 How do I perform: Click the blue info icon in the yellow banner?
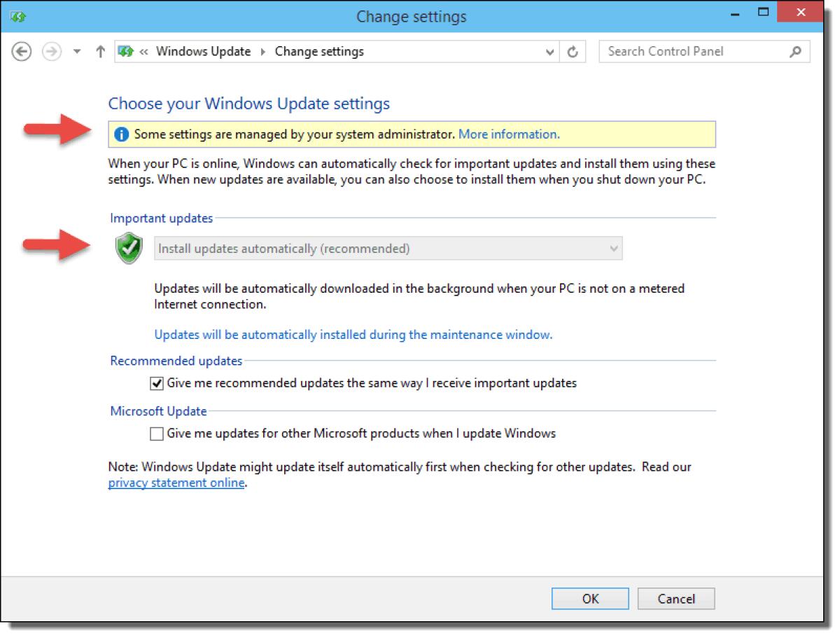click(x=120, y=134)
